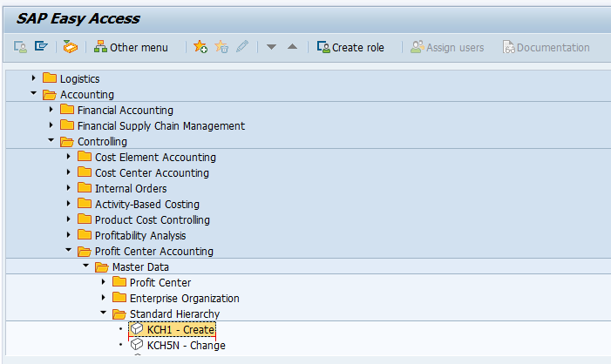Select 'KCH1 - Create' transaction

tap(180, 330)
